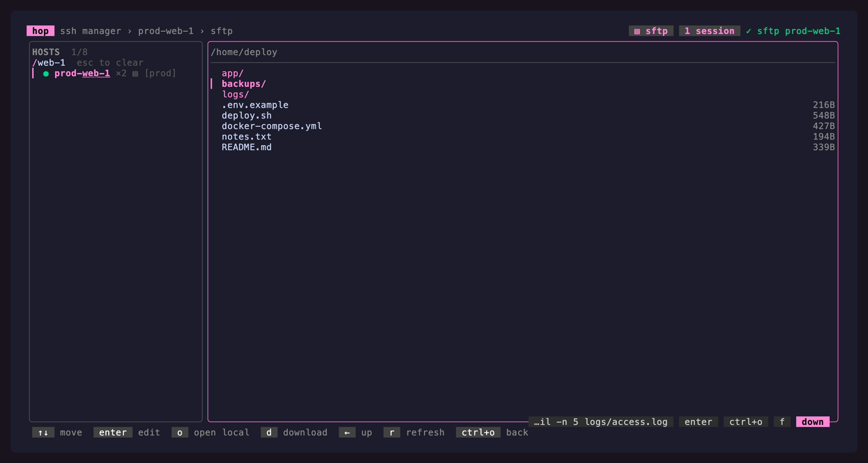Click the up/down arrows move key hint
The width and height of the screenshot is (868, 463).
pyautogui.click(x=43, y=432)
